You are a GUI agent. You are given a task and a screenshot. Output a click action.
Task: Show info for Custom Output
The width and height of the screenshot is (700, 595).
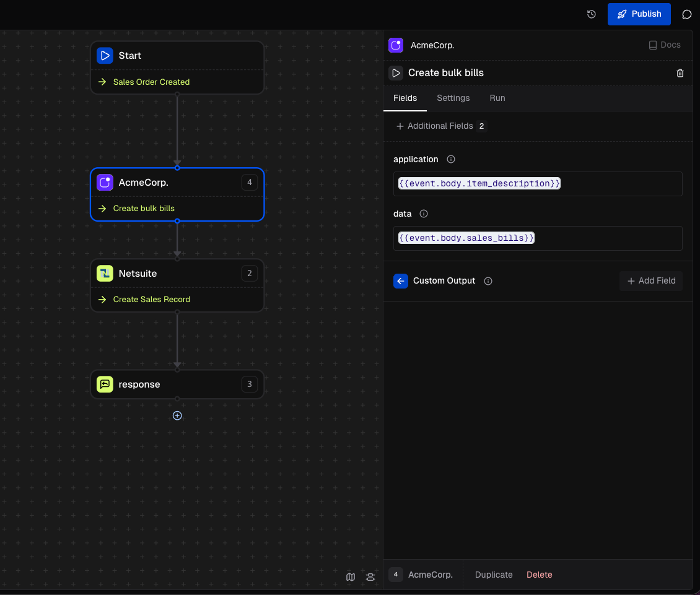tap(488, 281)
